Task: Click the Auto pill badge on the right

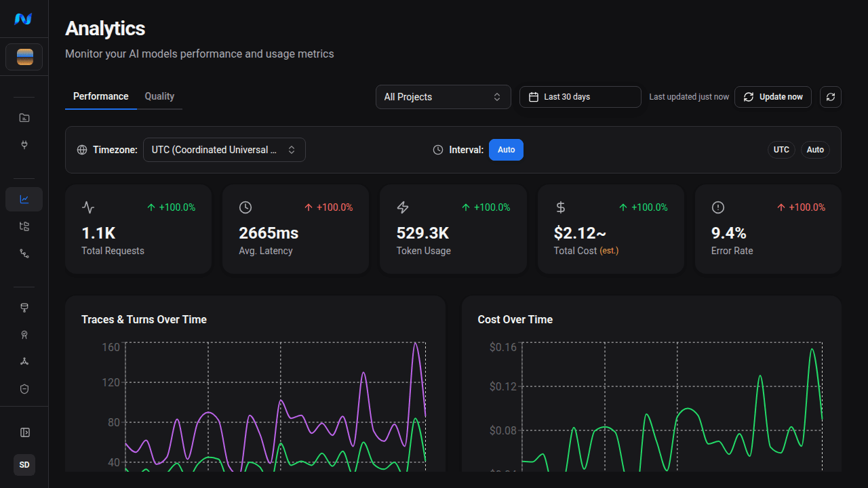Action: coord(815,150)
